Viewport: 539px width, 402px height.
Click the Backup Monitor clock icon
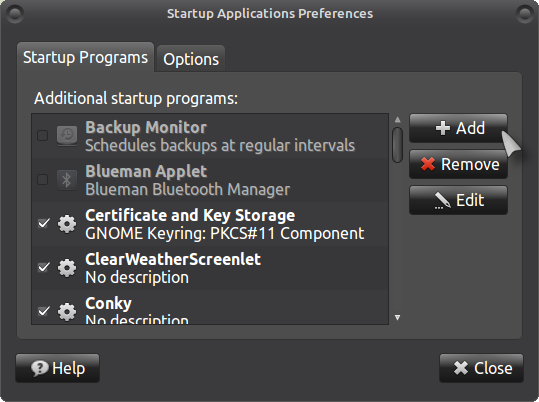point(67,135)
